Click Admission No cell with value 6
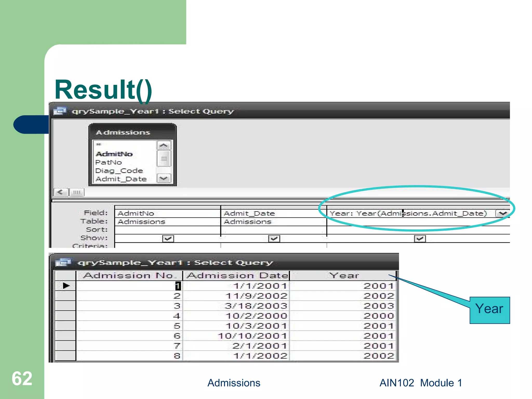 (x=129, y=336)
